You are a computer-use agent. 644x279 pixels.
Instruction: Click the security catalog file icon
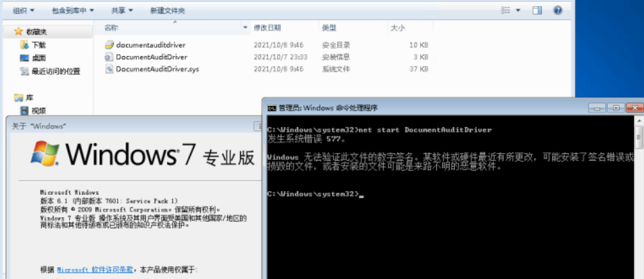(x=109, y=45)
